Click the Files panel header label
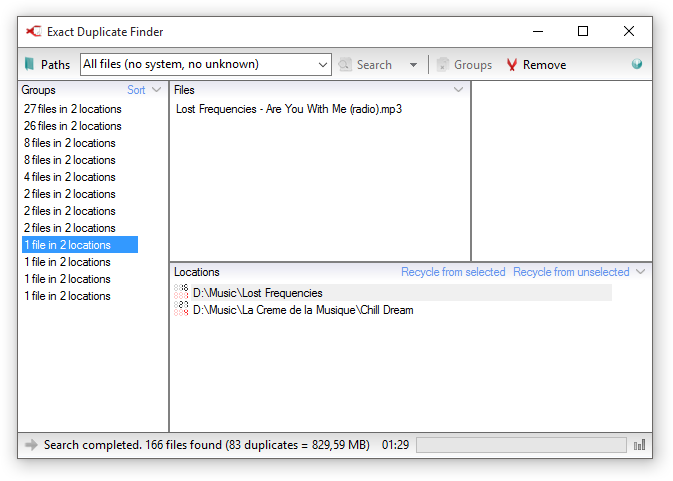The image size is (673, 481). (184, 90)
